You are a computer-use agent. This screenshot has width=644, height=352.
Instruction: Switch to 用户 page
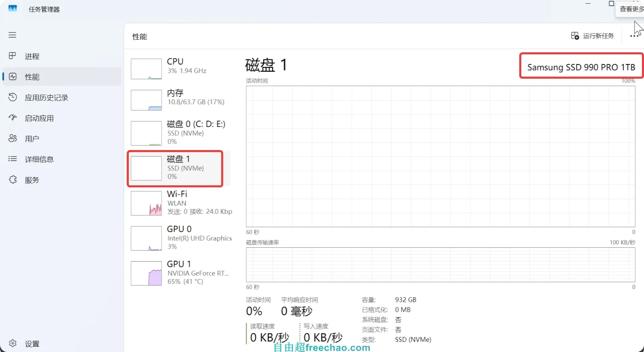(62, 139)
